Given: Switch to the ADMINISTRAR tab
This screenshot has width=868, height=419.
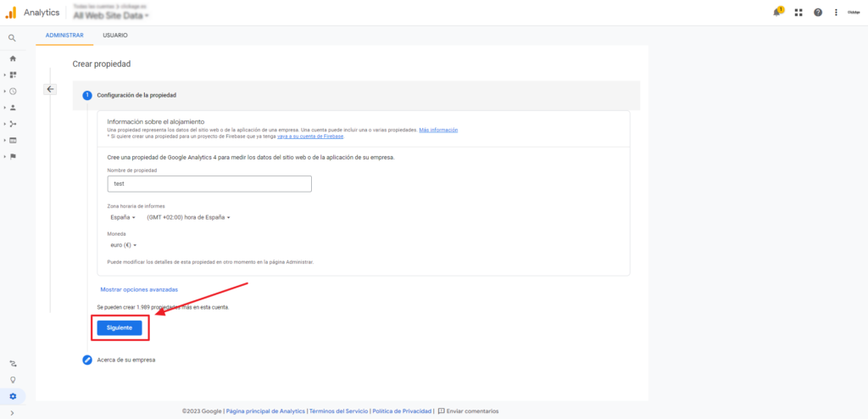Looking at the screenshot, I should pyautogui.click(x=64, y=36).
